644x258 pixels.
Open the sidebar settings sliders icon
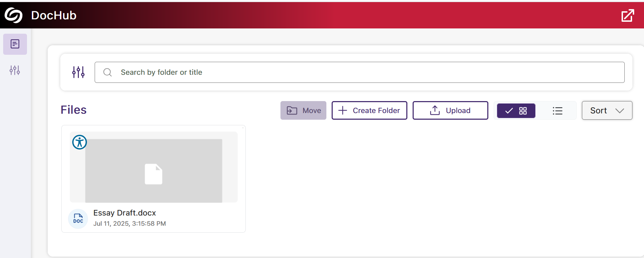click(15, 70)
